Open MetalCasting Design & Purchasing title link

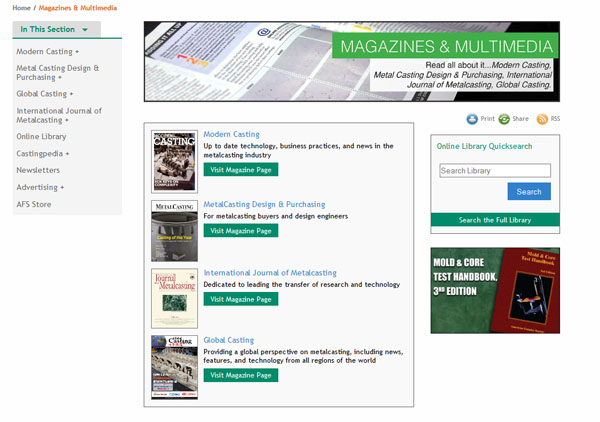coord(264,204)
